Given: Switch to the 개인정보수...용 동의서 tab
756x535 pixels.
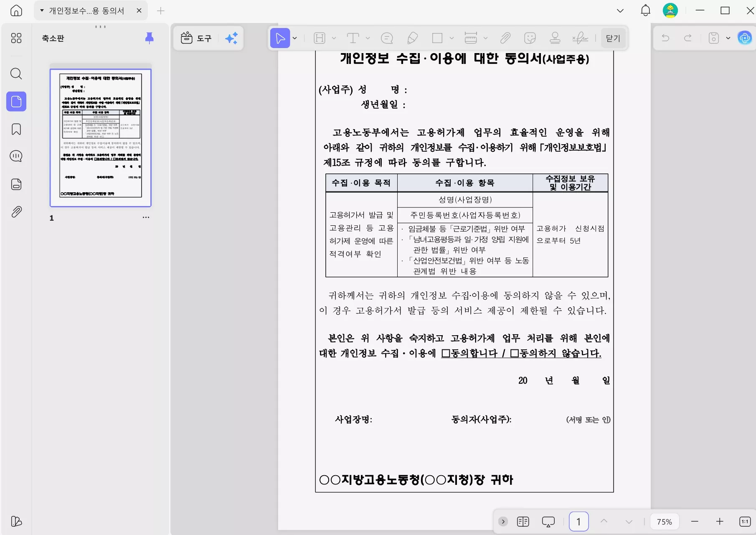Looking at the screenshot, I should point(86,10).
